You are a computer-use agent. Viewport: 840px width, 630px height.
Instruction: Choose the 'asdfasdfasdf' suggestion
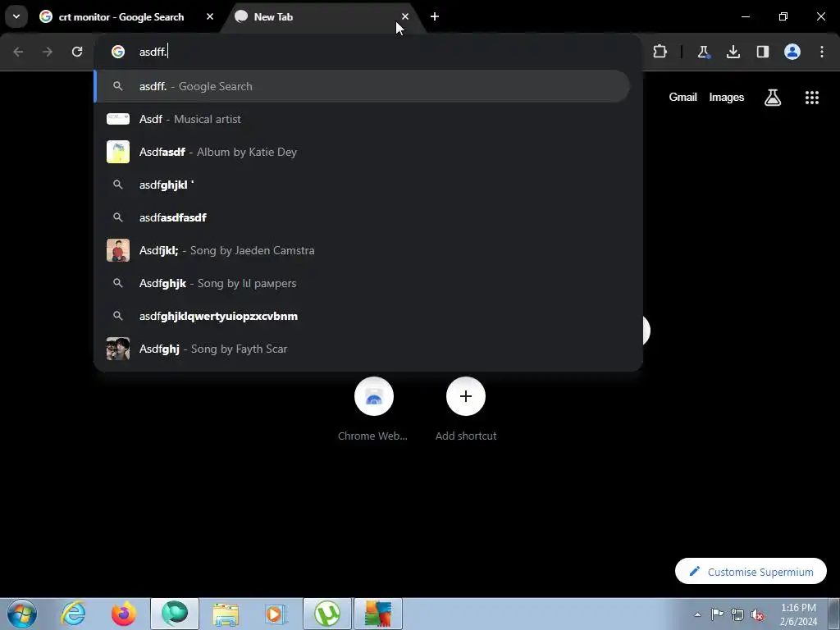click(x=362, y=217)
